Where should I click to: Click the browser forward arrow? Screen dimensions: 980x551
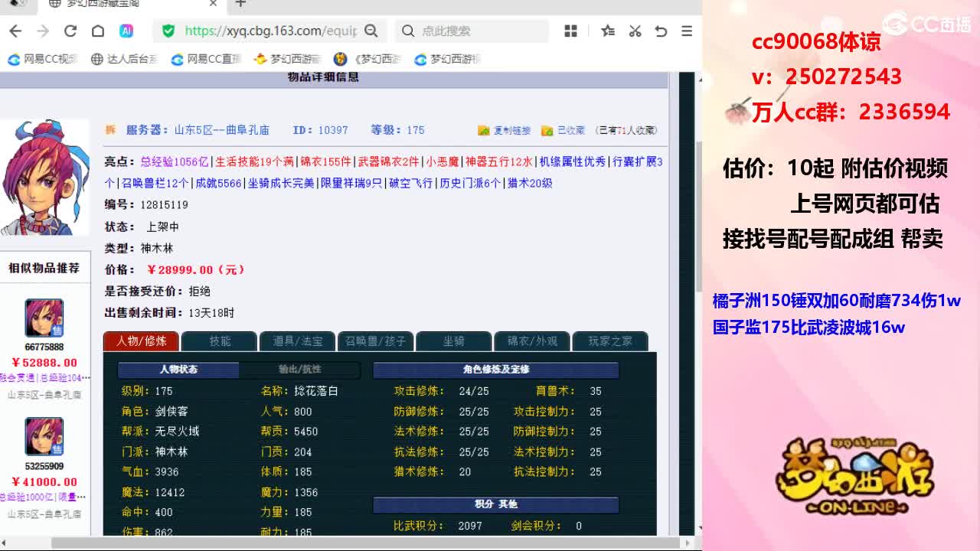43,31
